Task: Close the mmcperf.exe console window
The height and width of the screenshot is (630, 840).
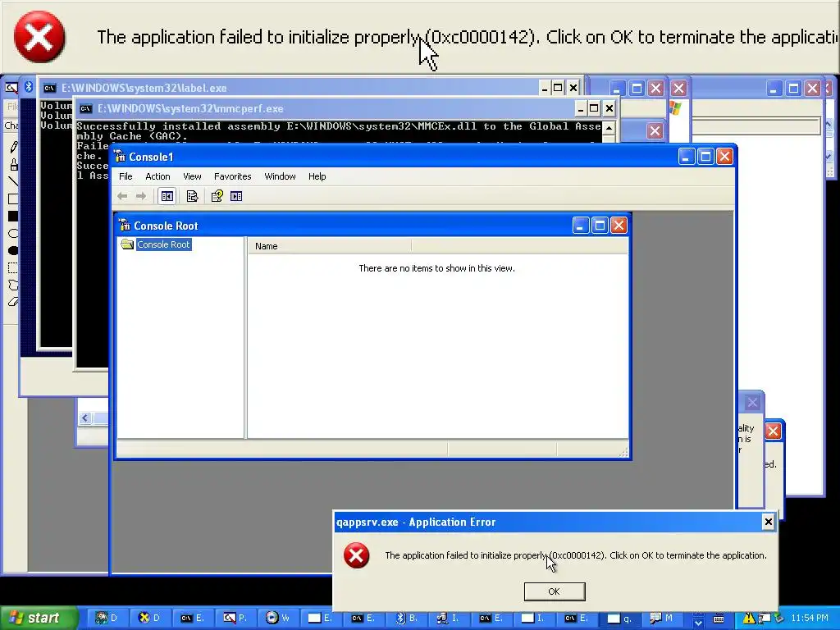Action: (609, 109)
